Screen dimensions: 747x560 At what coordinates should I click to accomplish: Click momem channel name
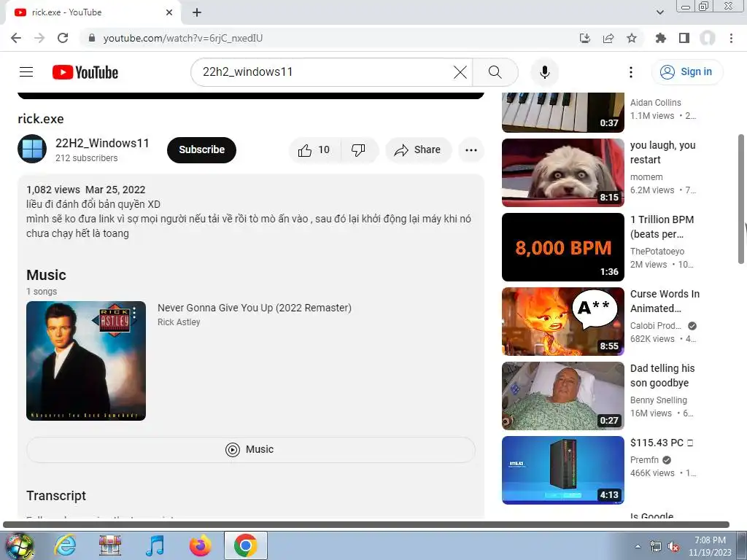pyautogui.click(x=646, y=177)
